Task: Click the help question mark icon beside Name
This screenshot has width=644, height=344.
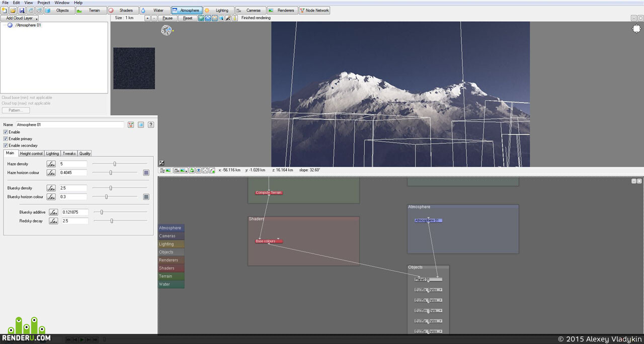Action: (150, 125)
